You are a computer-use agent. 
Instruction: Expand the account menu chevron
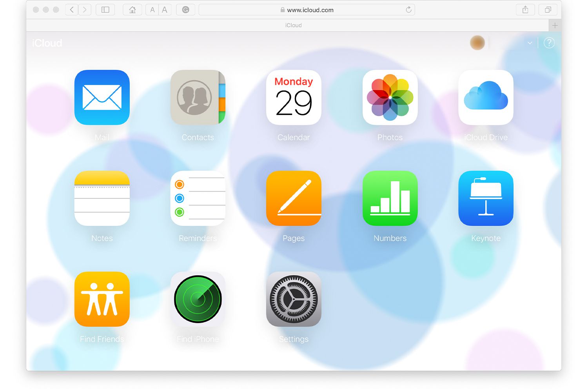530,43
